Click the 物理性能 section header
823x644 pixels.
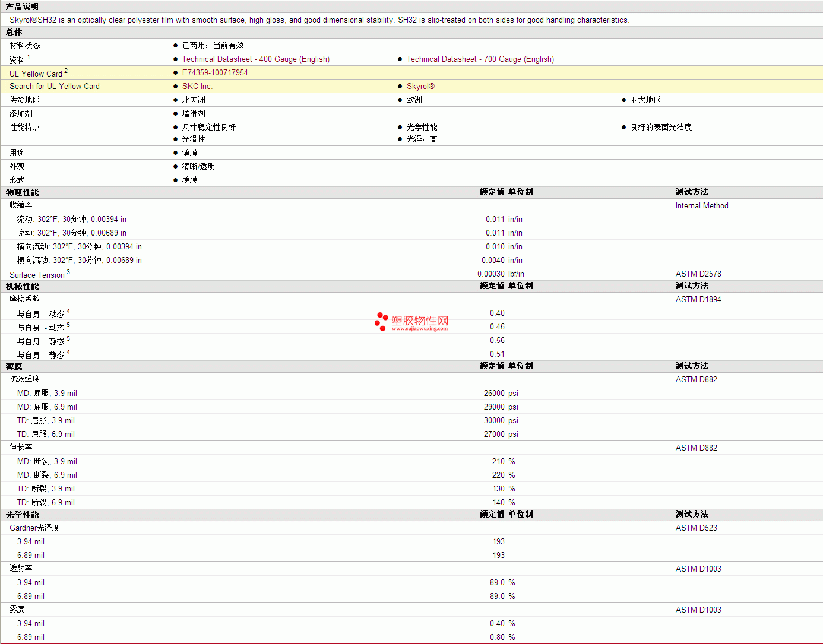(22, 192)
